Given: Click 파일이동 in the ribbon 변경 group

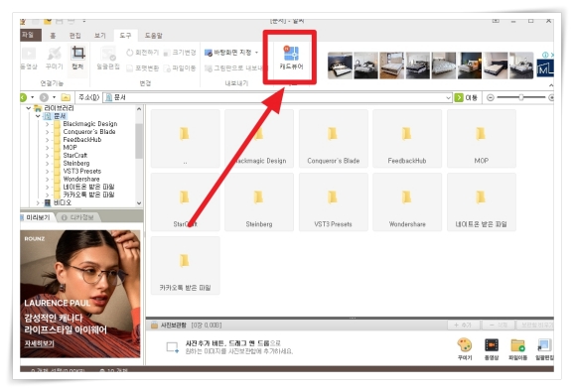Looking at the screenshot, I should point(180,68).
